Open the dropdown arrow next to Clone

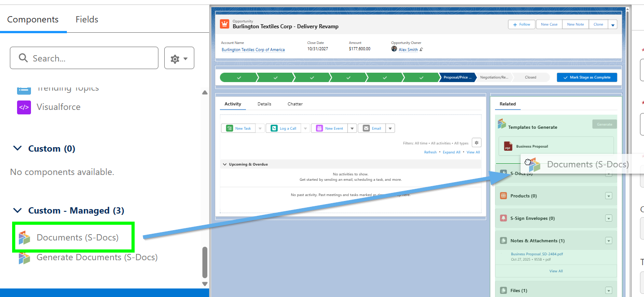point(613,25)
